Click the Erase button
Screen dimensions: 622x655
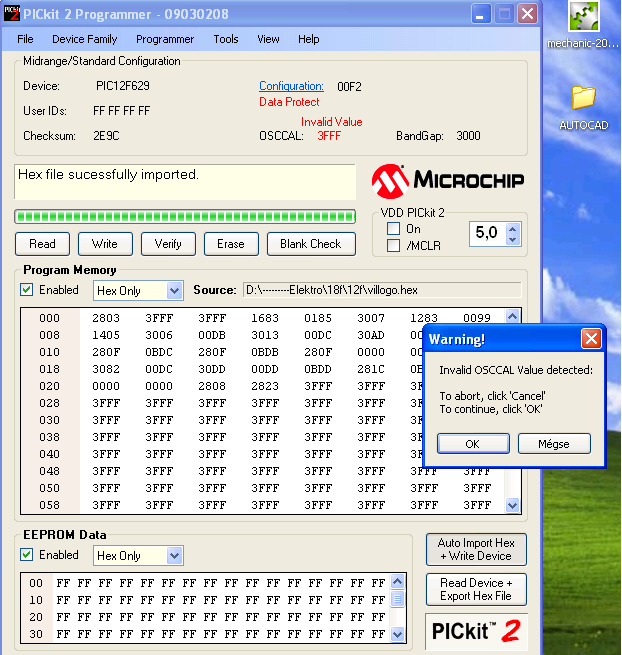[231, 244]
